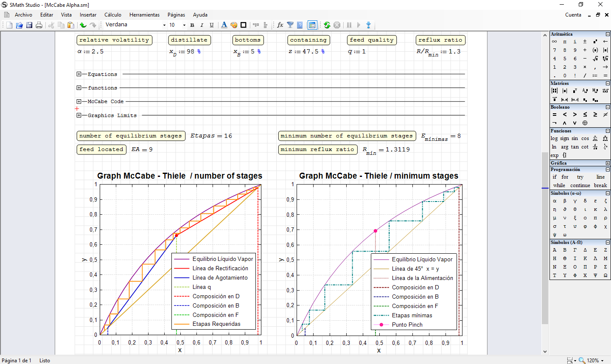Click the Print toolbar icon

(x=39, y=25)
